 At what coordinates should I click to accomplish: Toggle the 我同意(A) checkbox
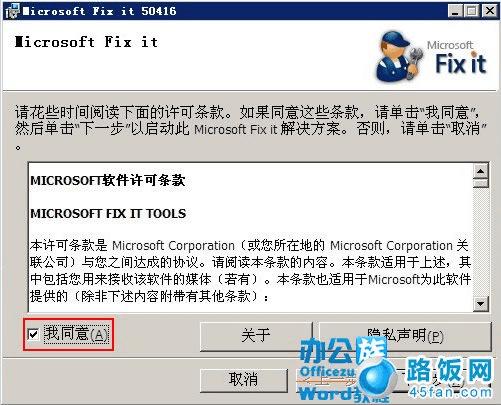click(33, 334)
